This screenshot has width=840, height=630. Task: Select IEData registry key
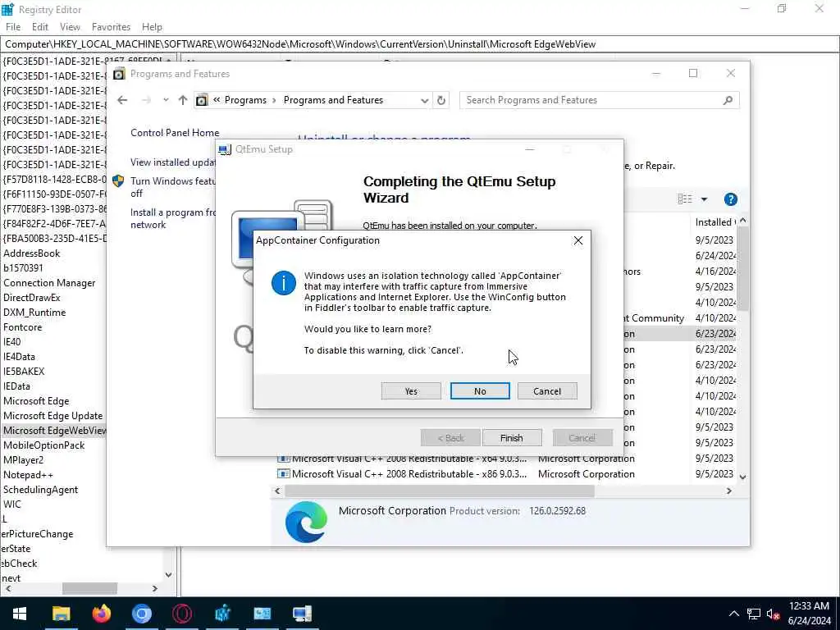click(16, 386)
